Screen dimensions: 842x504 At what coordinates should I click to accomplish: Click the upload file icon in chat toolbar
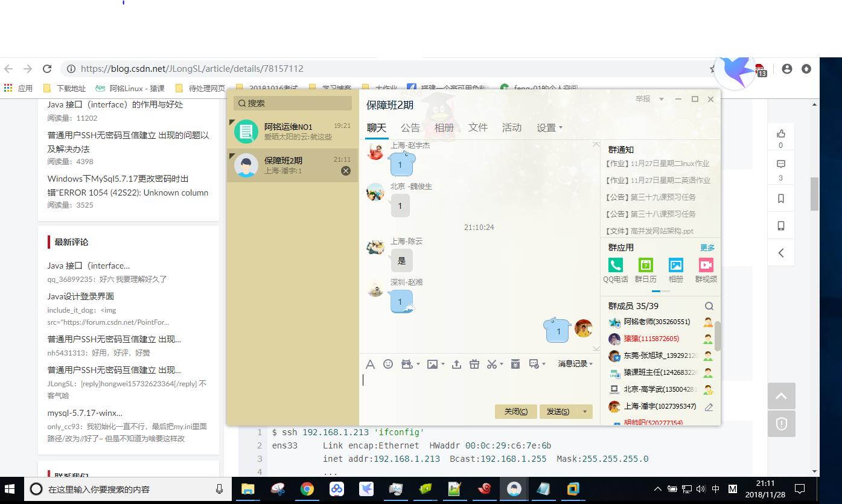click(x=457, y=364)
